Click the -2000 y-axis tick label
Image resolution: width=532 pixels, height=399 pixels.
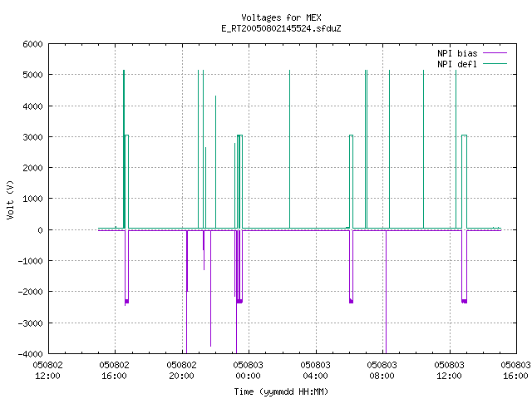point(31,292)
